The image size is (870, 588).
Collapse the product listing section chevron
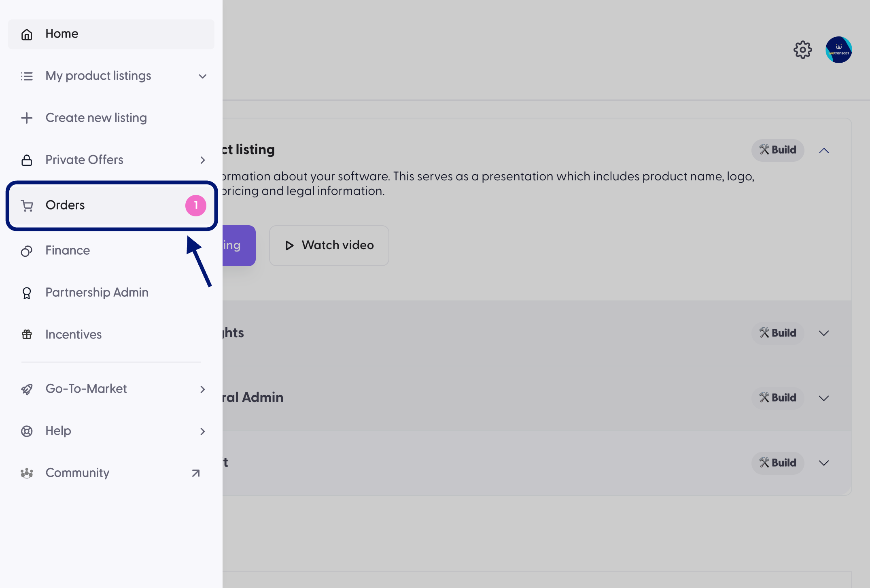coord(824,150)
